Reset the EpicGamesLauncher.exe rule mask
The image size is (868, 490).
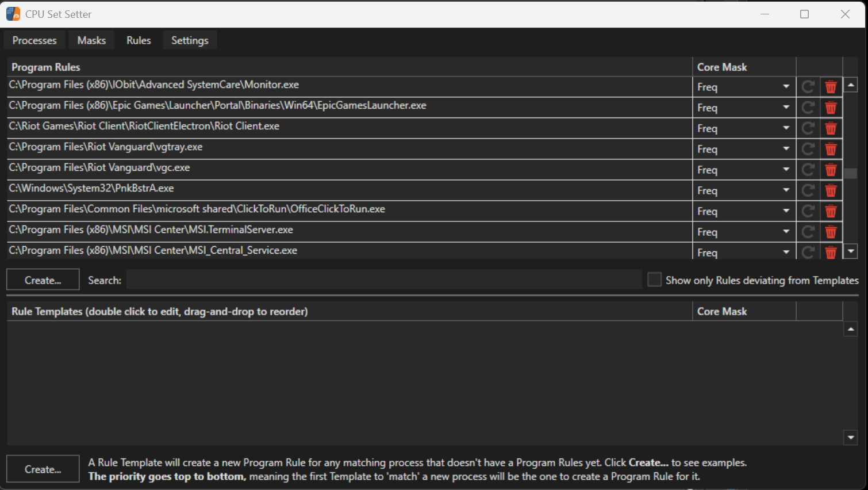pyautogui.click(x=808, y=108)
